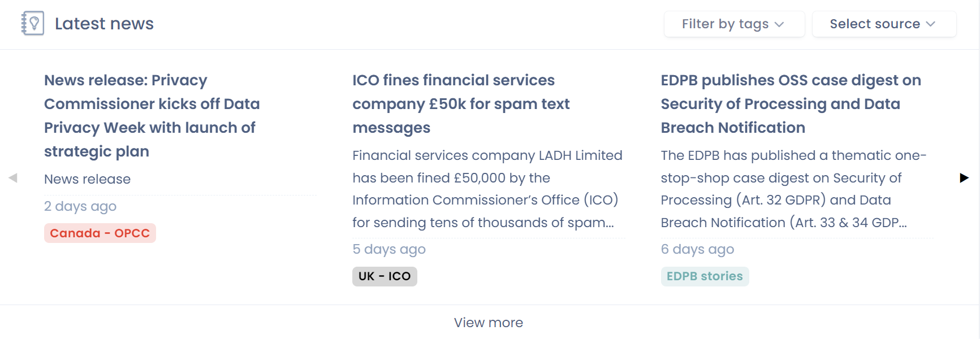Click the chevron in Select source
Screen dimensions: 980x339
931,24
